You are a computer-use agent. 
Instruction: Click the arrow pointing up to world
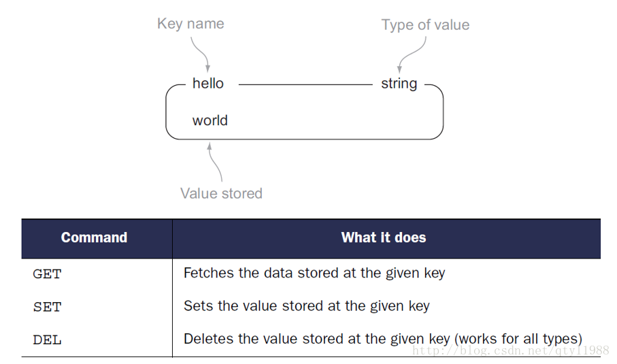[x=215, y=162]
